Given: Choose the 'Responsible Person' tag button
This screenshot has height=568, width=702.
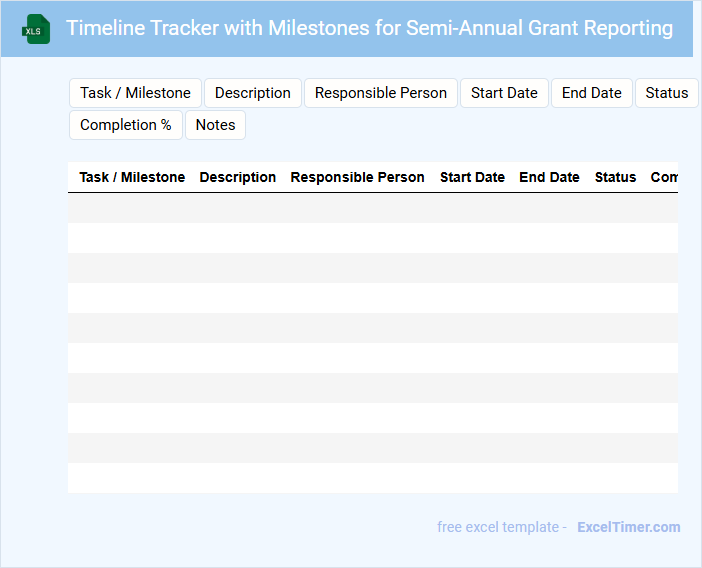Looking at the screenshot, I should pos(381,93).
